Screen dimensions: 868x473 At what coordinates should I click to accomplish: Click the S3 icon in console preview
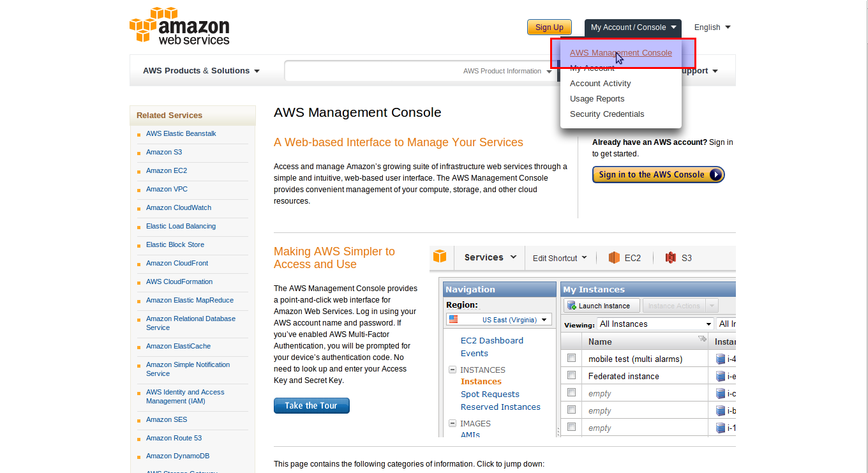pyautogui.click(x=671, y=258)
